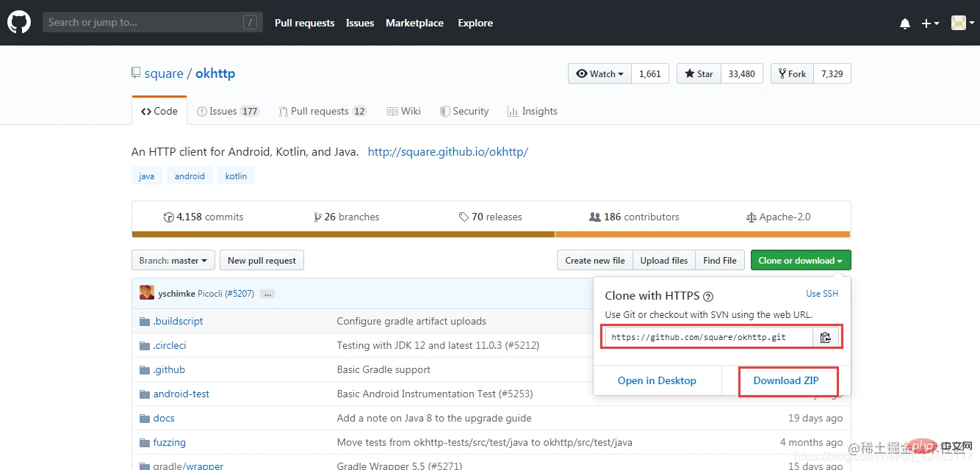Click the help icon beside Clone with HTTPS

pyautogui.click(x=708, y=297)
